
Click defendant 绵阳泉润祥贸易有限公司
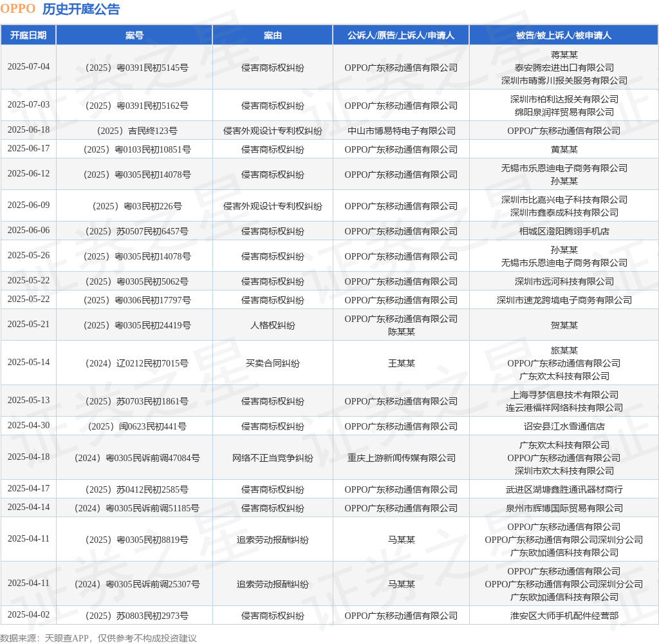(x=564, y=112)
